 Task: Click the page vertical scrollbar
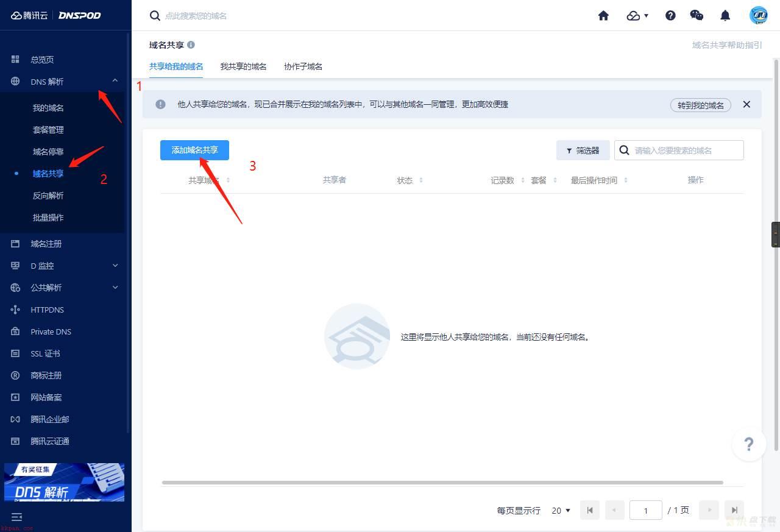click(776, 256)
